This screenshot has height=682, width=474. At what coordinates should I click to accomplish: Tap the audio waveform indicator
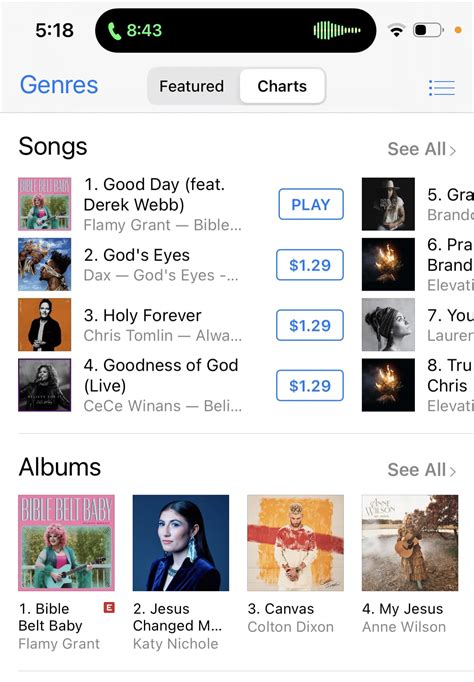(x=337, y=30)
